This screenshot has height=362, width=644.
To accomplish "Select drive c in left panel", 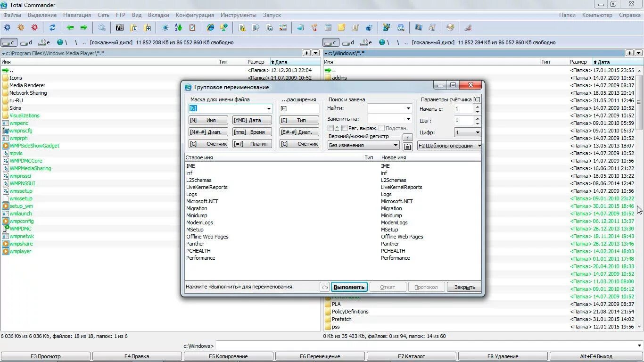I will click(9, 42).
